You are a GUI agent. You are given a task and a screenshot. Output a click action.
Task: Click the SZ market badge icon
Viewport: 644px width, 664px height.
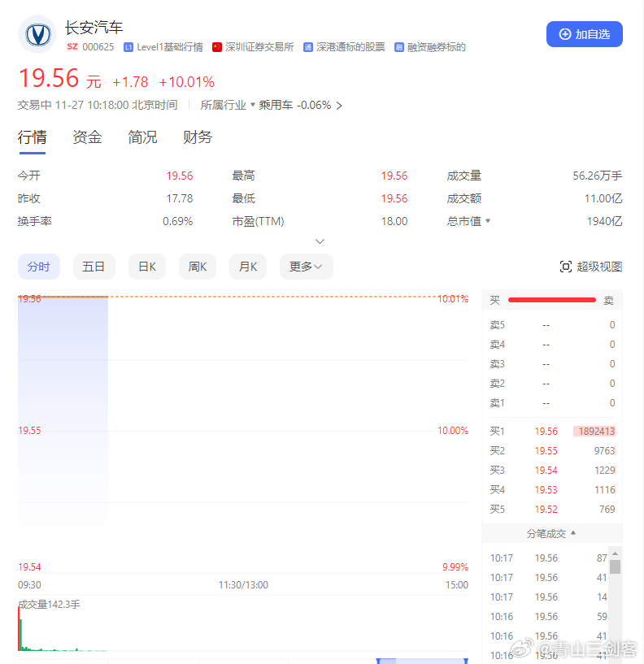coord(72,46)
